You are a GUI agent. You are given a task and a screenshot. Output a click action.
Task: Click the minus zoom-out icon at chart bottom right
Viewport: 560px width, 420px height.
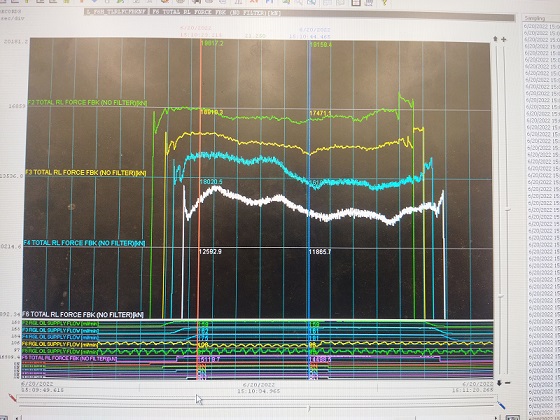coord(508,383)
